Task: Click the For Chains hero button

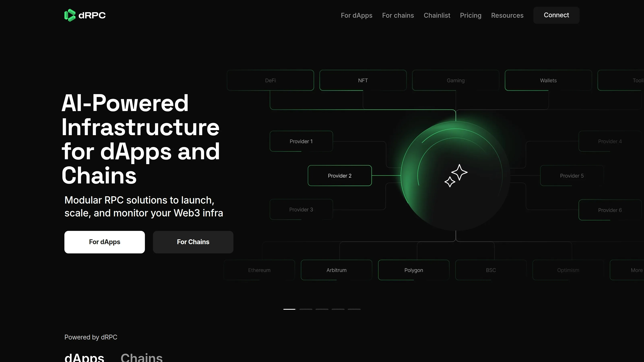Action: [193, 242]
